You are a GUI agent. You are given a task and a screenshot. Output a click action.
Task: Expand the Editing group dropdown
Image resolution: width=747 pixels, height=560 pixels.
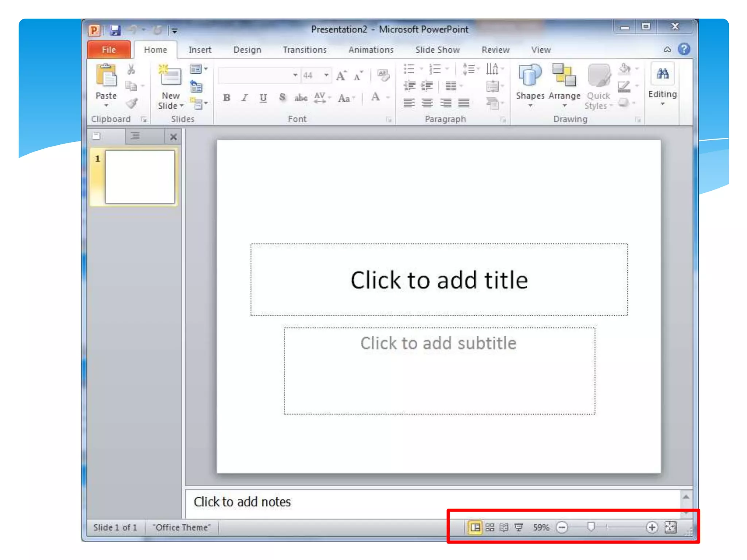click(662, 104)
